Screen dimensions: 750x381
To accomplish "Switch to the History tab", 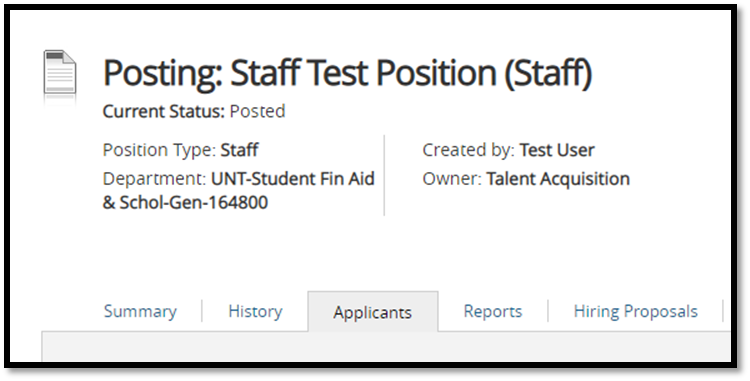I will click(255, 311).
